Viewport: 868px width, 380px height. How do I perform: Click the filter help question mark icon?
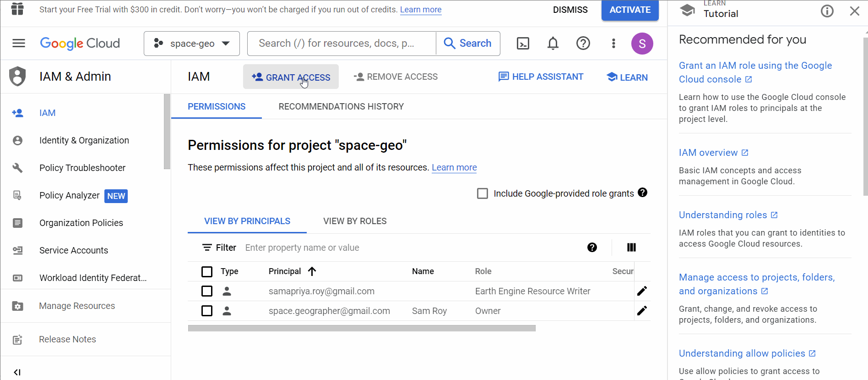click(x=592, y=248)
